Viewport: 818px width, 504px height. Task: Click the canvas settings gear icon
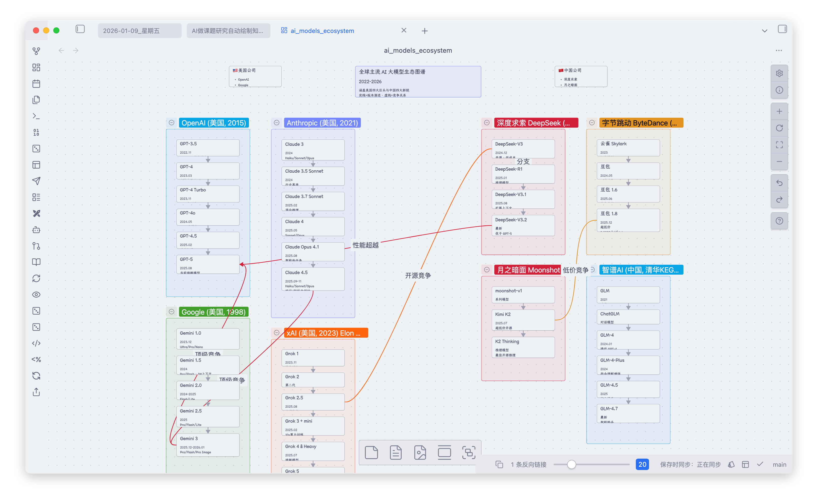click(x=779, y=73)
